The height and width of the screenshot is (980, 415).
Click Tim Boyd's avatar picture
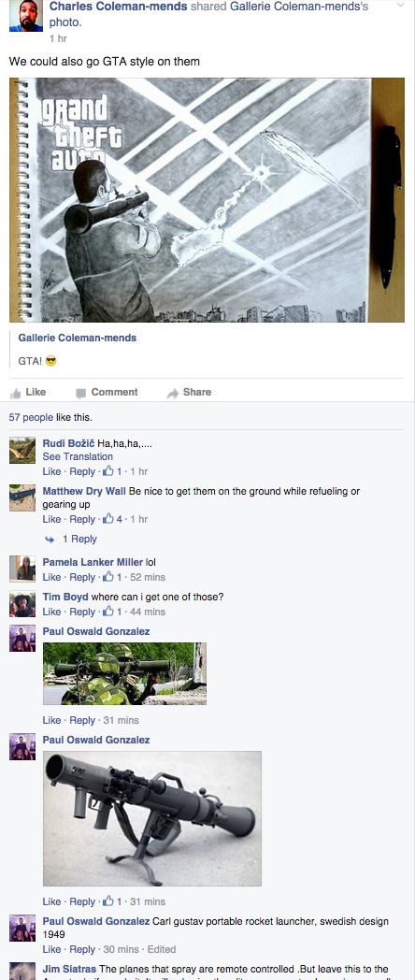(22, 604)
